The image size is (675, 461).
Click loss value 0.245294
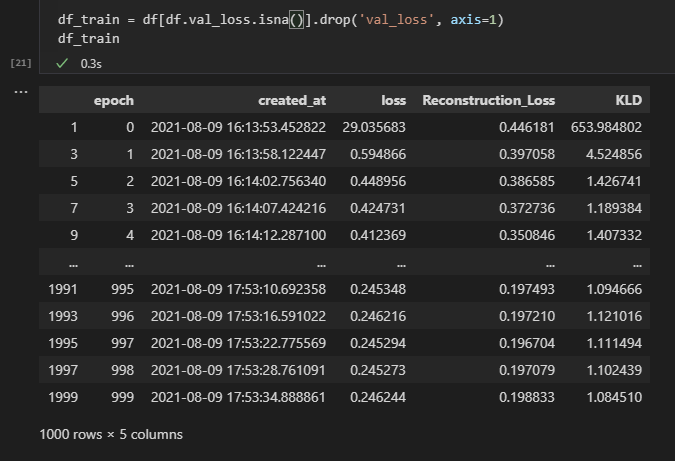point(378,343)
